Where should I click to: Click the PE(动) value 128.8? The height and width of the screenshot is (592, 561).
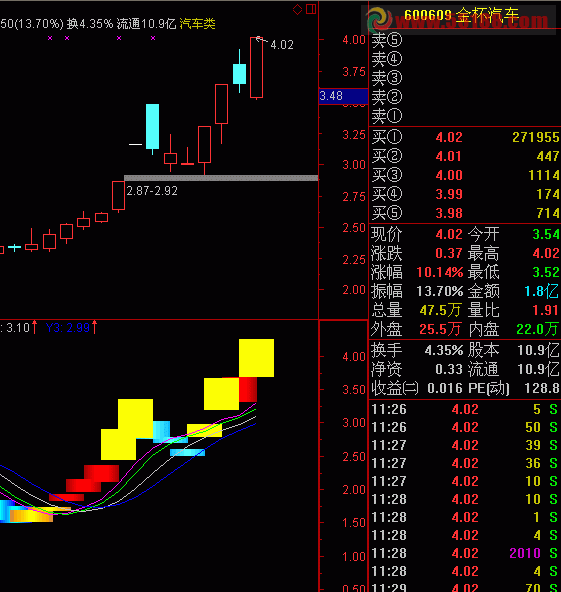click(542, 388)
